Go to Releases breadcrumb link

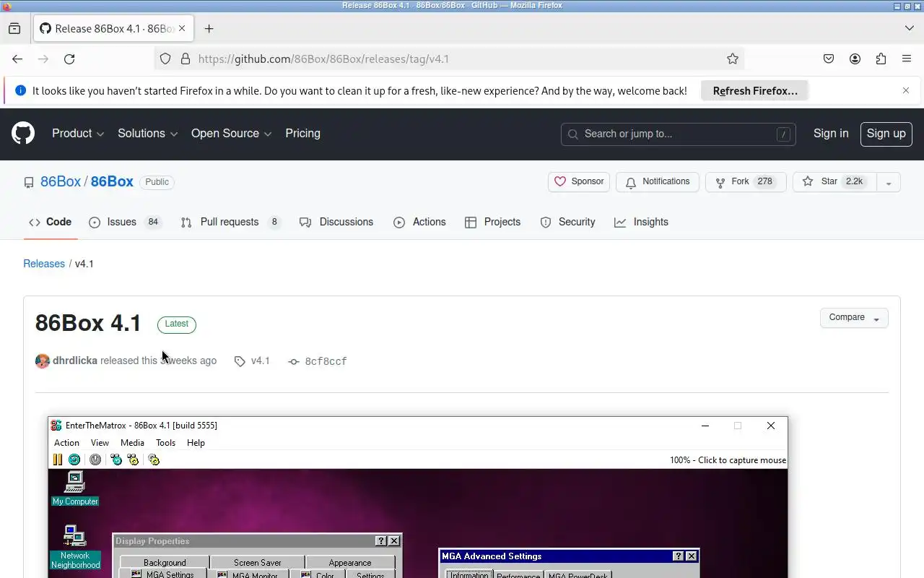click(x=44, y=264)
